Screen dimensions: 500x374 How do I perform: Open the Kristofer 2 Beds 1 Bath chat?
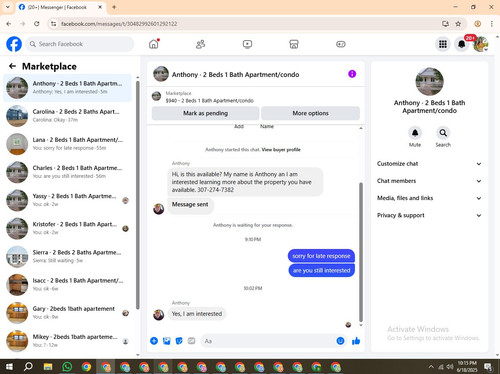[68, 228]
